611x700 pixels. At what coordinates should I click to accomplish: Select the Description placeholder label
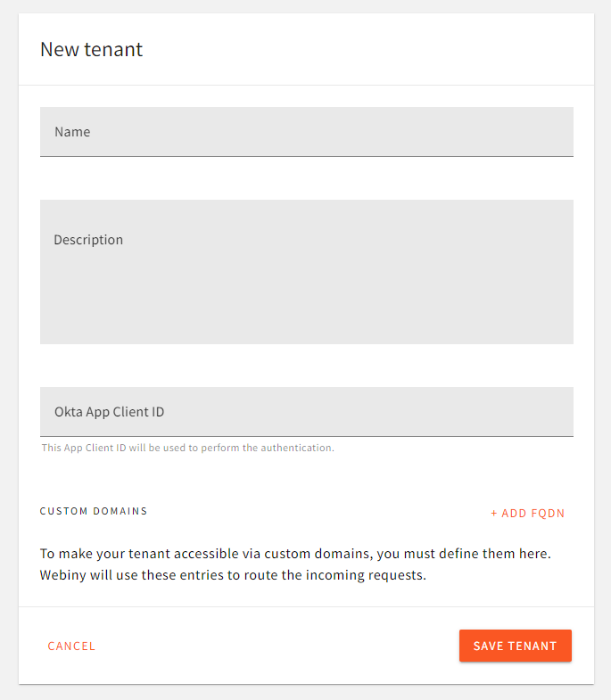point(88,240)
